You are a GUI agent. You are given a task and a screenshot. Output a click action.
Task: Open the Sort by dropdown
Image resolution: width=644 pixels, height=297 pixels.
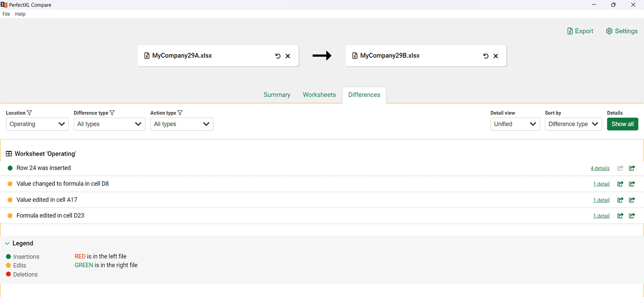pyautogui.click(x=573, y=124)
